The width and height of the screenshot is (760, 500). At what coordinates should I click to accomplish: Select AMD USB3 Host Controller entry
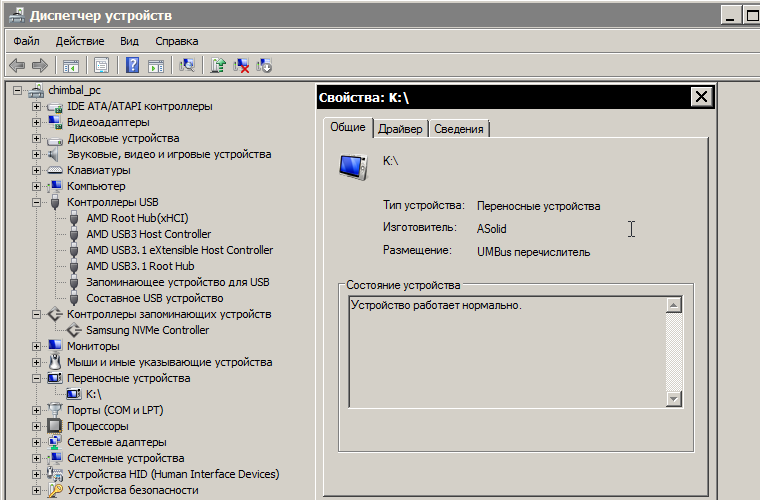coord(148,234)
